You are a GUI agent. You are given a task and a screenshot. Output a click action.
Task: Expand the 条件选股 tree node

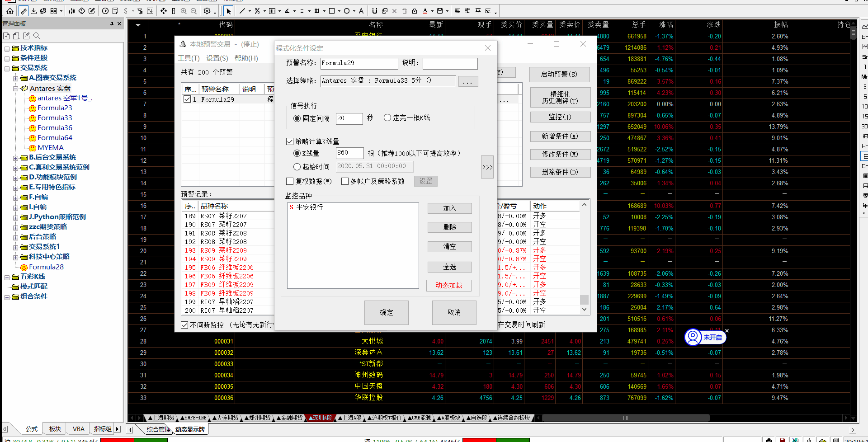coord(7,59)
